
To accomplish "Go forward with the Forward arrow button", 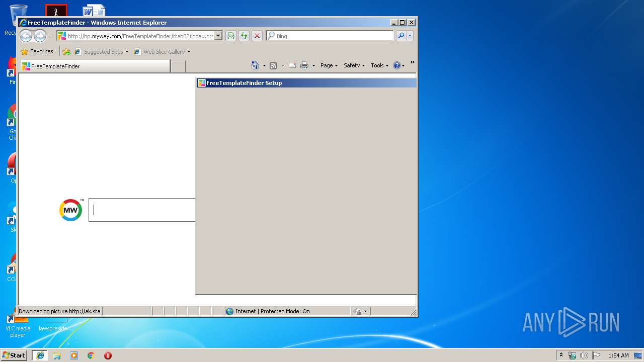I will pos(40,36).
